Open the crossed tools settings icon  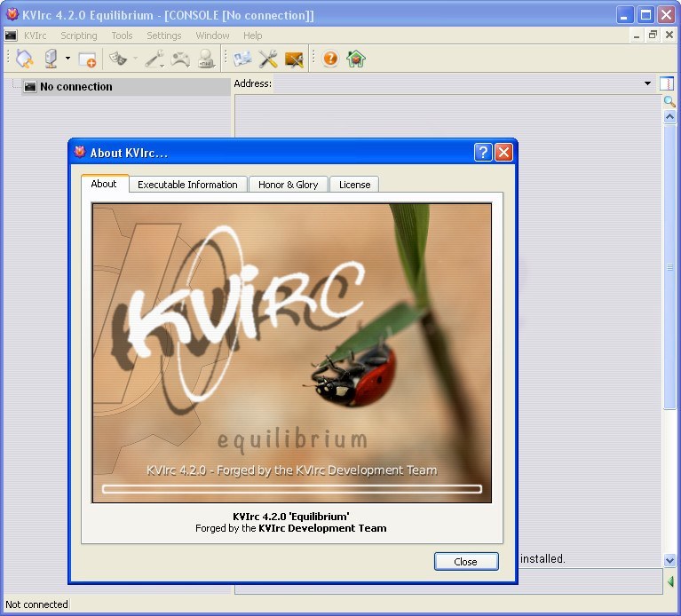tap(268, 59)
